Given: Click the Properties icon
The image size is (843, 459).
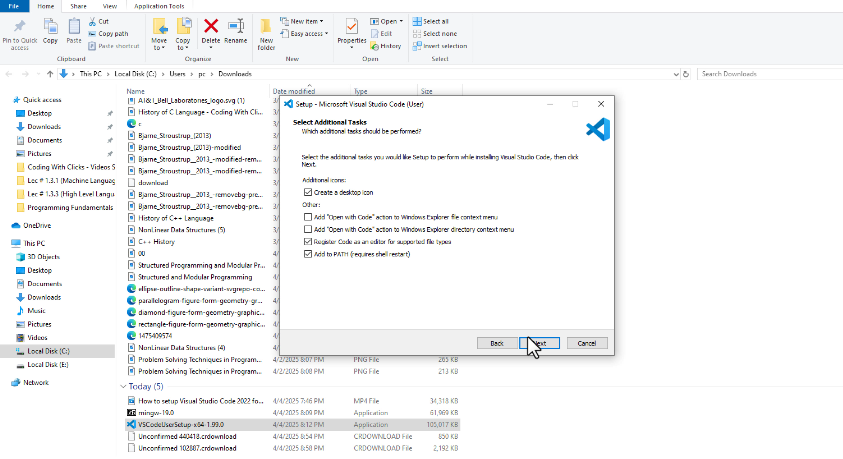Looking at the screenshot, I should pos(352,26).
